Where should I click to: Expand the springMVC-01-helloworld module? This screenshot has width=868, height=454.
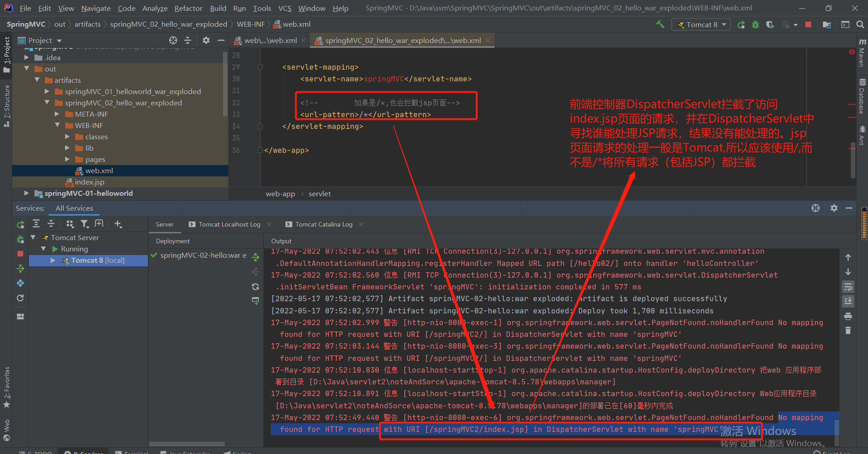[x=27, y=193]
